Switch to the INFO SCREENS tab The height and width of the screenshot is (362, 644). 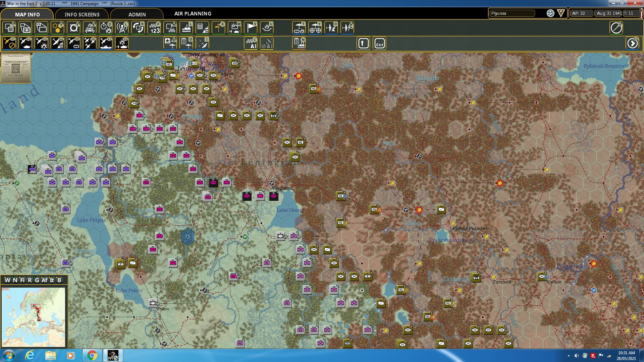click(82, 14)
